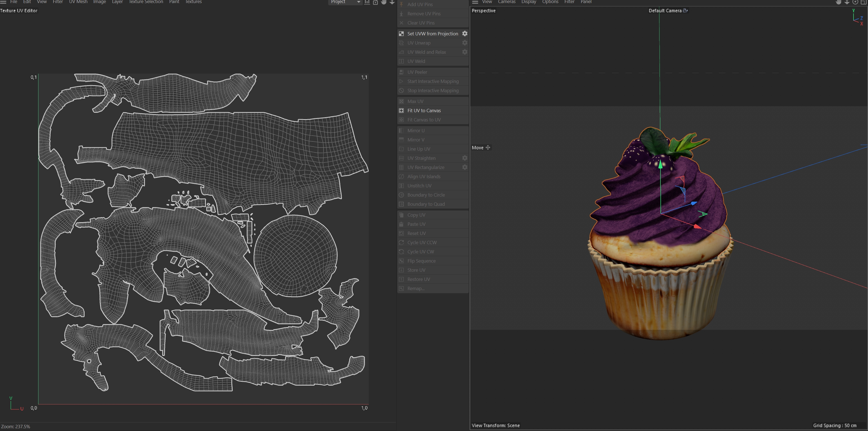Click the rotate view icon in Perspective viewport
This screenshot has height=431, width=868.
pos(855,2)
